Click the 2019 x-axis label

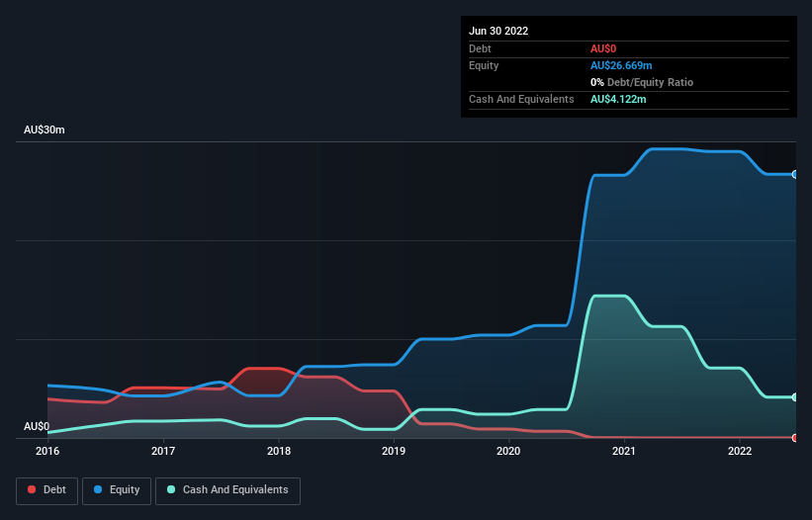pos(394,451)
